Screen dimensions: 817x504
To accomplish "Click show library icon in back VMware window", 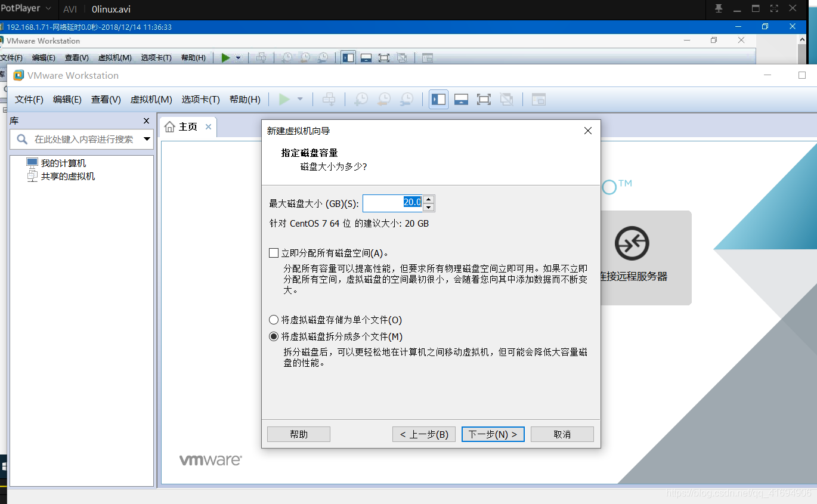I will pos(348,58).
